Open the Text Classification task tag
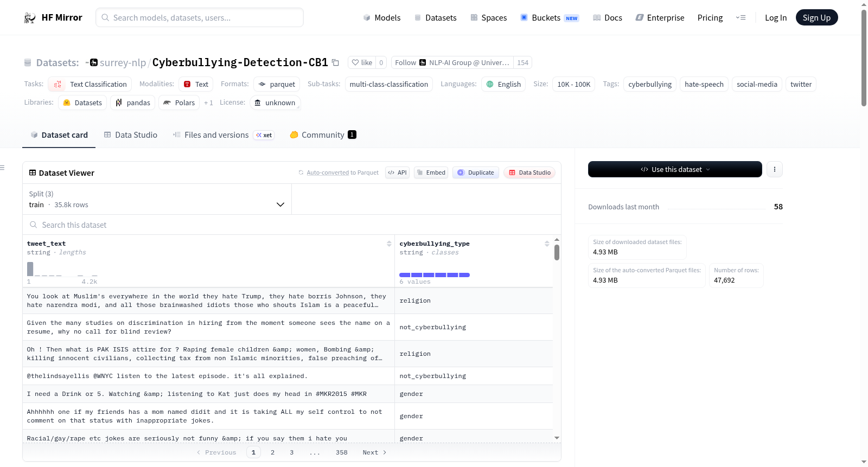The image size is (868, 467). 90,84
